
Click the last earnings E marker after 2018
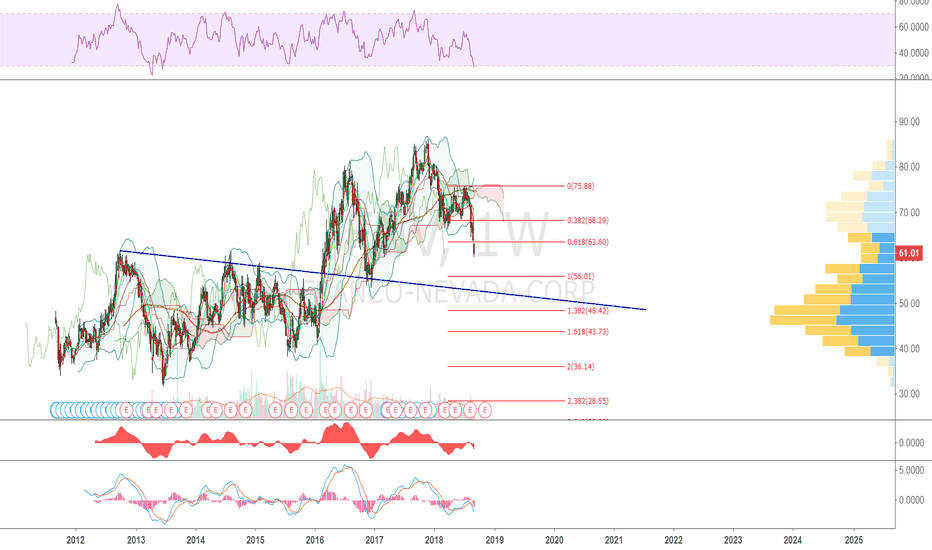pos(485,410)
